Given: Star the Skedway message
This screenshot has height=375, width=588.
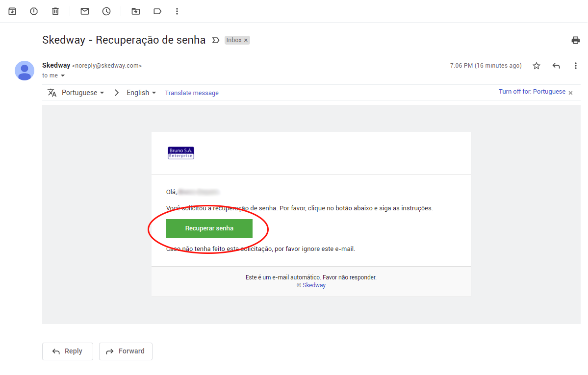Looking at the screenshot, I should (x=536, y=65).
